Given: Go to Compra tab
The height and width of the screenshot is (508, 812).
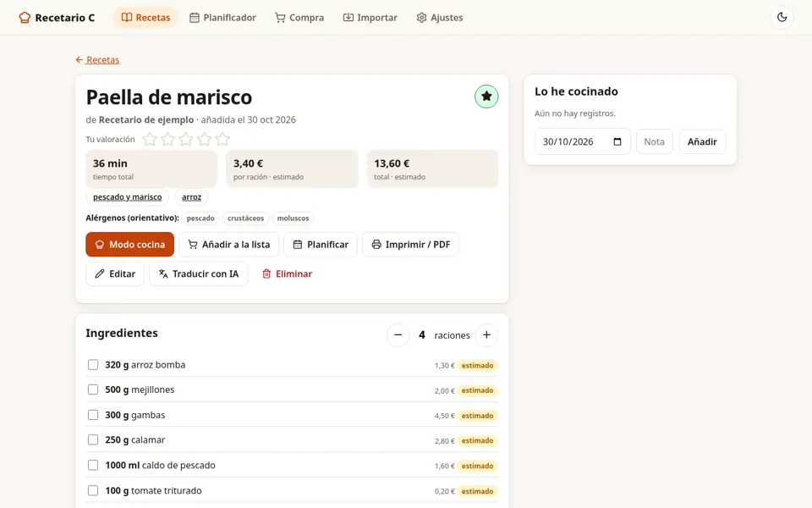Looking at the screenshot, I should pyautogui.click(x=299, y=18).
